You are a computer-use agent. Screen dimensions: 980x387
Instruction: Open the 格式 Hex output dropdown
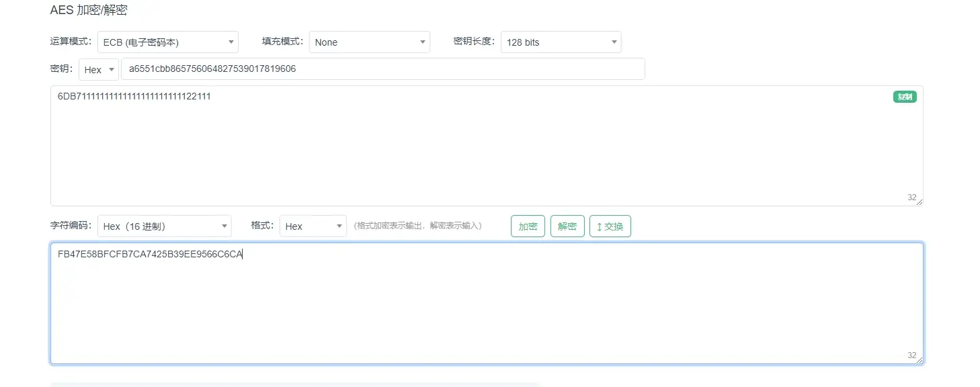(x=313, y=226)
